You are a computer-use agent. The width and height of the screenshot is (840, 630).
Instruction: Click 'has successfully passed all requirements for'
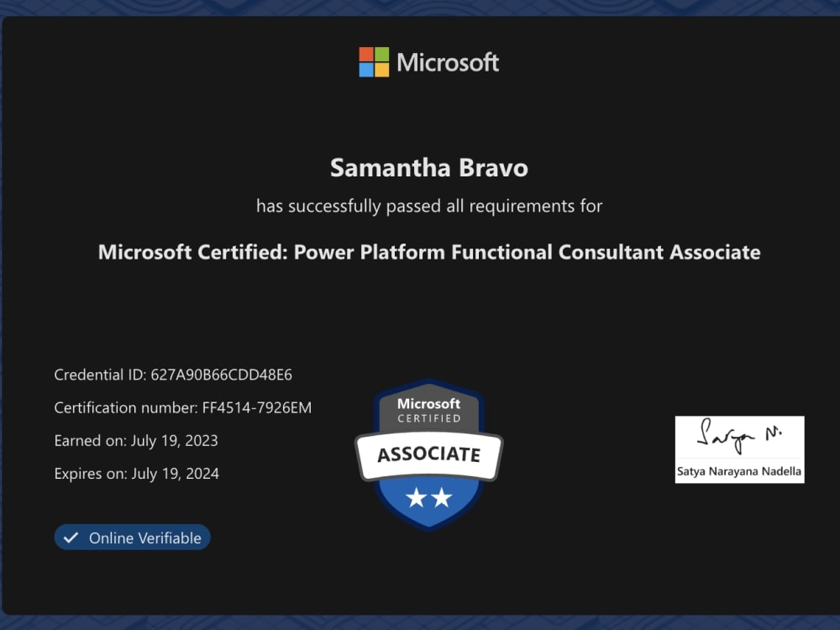[x=429, y=206]
